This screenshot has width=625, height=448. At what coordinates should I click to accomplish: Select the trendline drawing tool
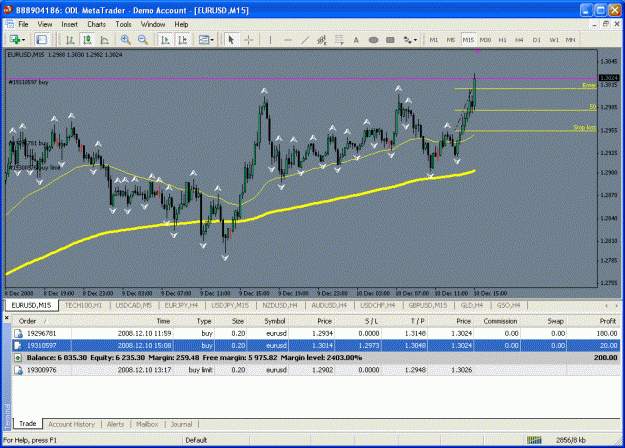[x=305, y=40]
